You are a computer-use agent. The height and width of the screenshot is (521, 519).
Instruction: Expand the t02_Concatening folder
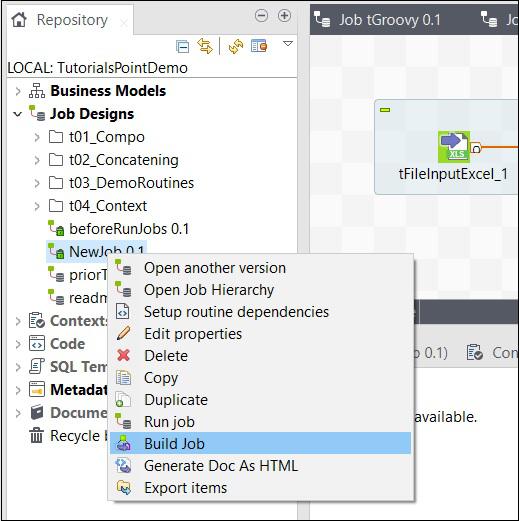37,160
